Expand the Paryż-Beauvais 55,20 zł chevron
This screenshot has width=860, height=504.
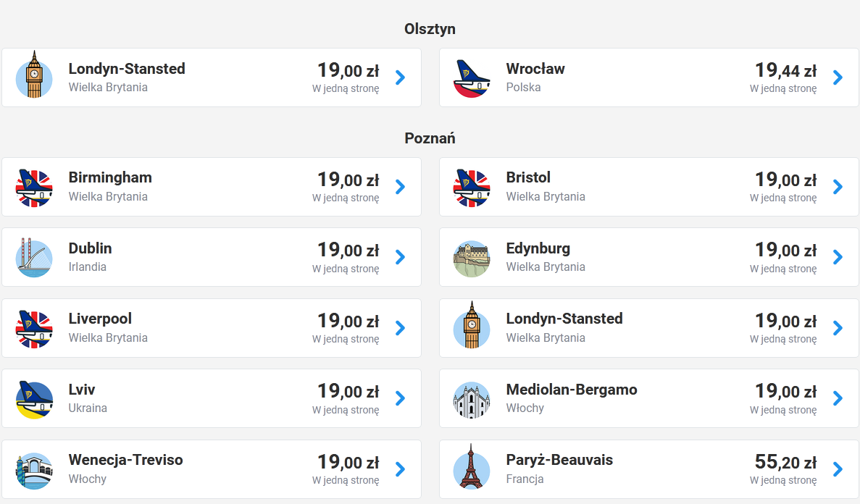(x=838, y=469)
